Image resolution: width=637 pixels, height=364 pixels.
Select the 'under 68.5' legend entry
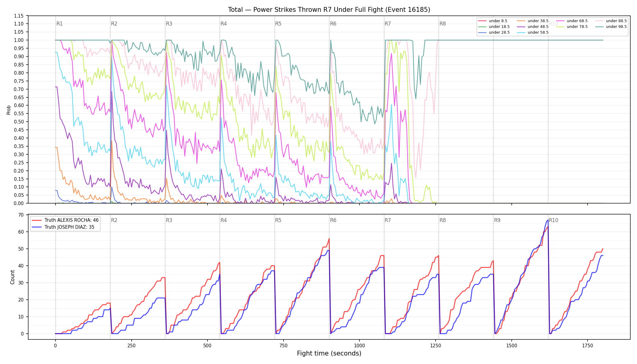click(x=571, y=21)
